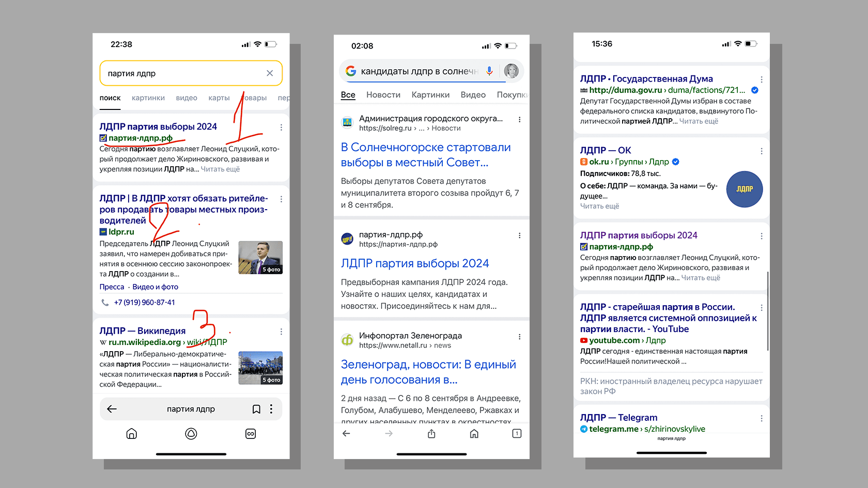
Task: Select the Все tab in Google
Action: click(348, 95)
